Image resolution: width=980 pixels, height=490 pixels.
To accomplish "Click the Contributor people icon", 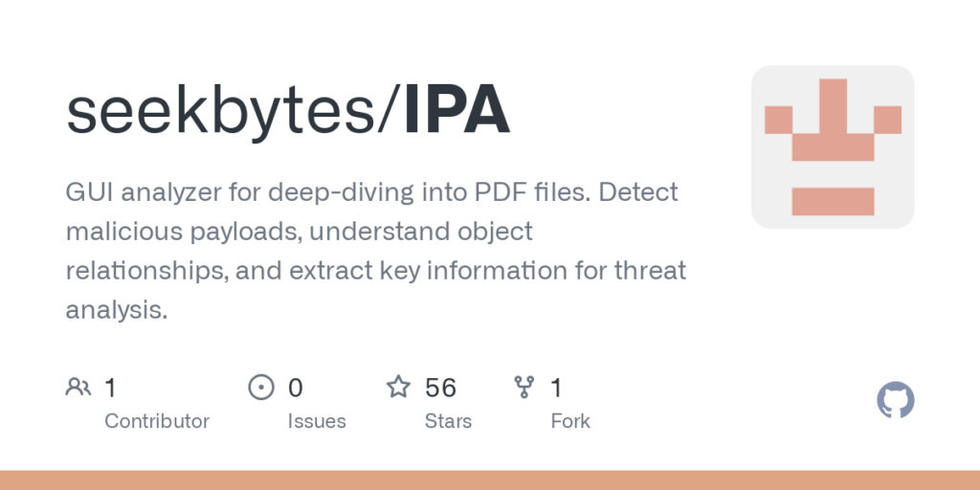I will [78, 387].
